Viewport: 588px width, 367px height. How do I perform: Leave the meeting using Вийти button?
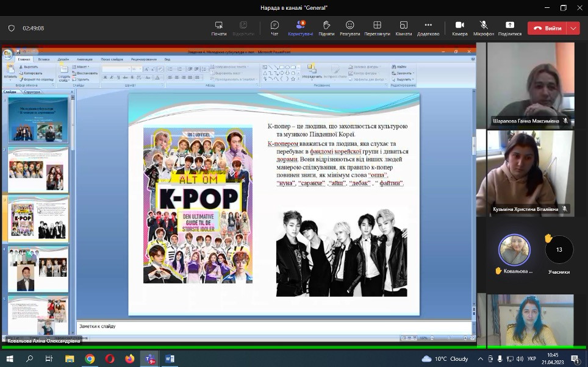coord(547,28)
